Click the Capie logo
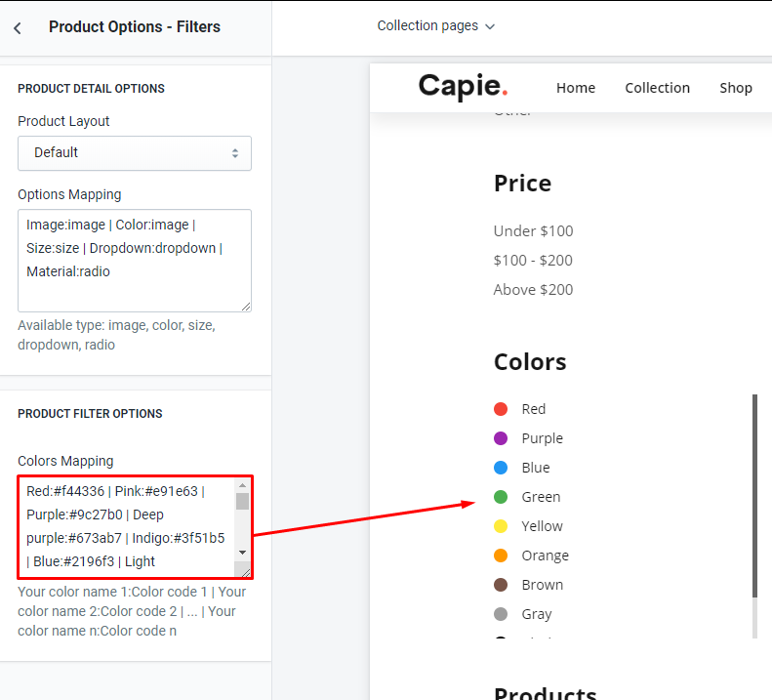The width and height of the screenshot is (772, 700). pyautogui.click(x=463, y=87)
